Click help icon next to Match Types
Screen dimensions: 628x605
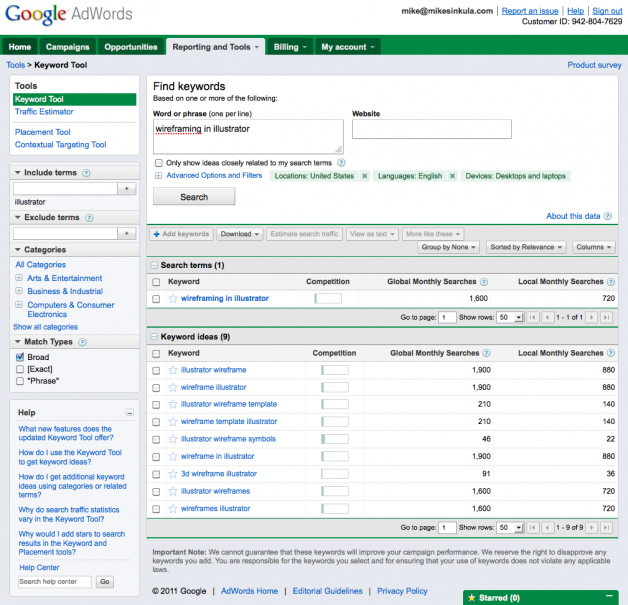pyautogui.click(x=82, y=342)
